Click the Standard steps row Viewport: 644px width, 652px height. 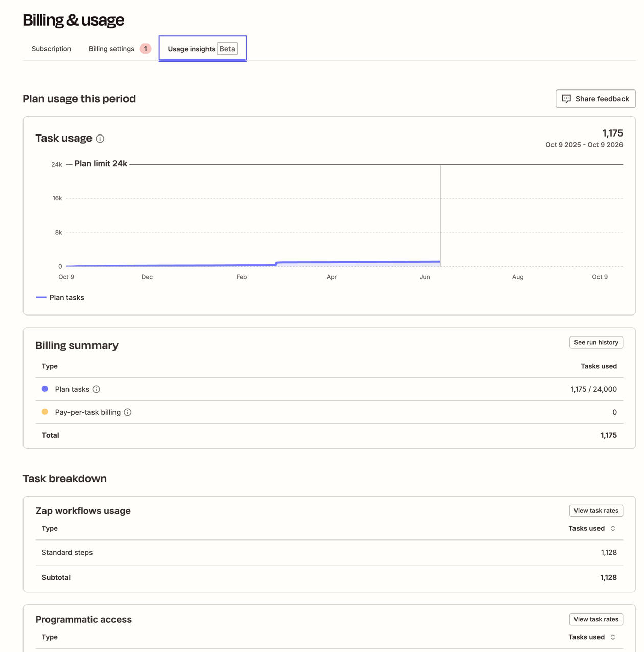[329, 552]
